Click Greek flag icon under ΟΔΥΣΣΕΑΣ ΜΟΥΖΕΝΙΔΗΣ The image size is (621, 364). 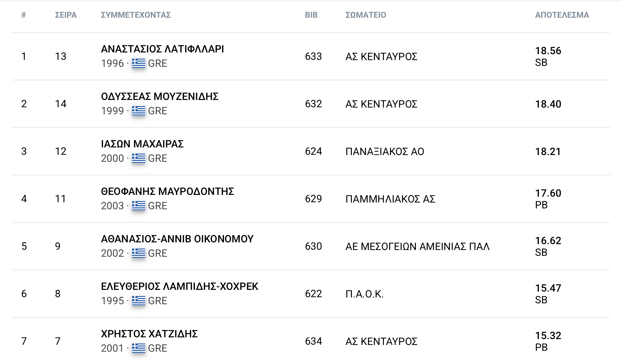[x=139, y=110]
